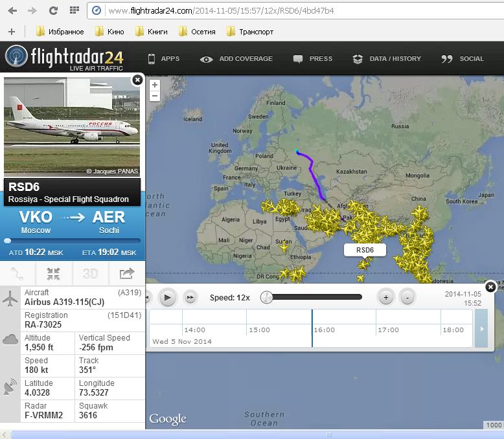Add new bookmark with plus icon

tap(12, 32)
